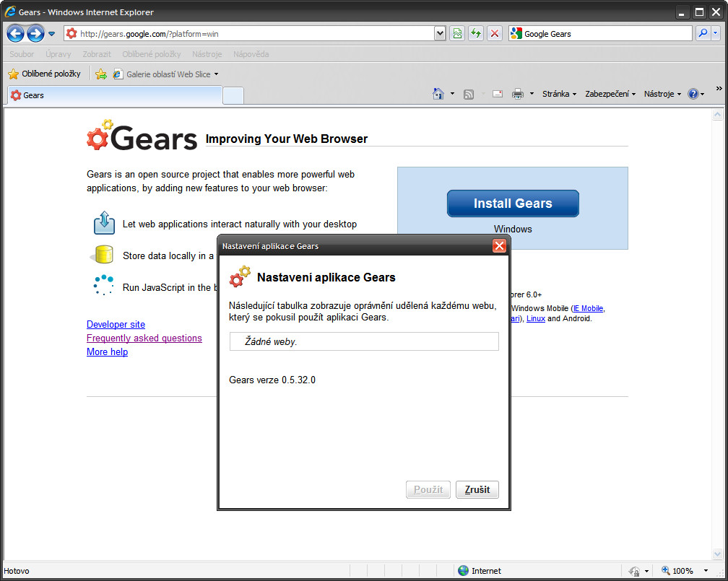Open Oblíbené položky in the menu bar
Screen dimensions: 728x581
pyautogui.click(x=152, y=54)
